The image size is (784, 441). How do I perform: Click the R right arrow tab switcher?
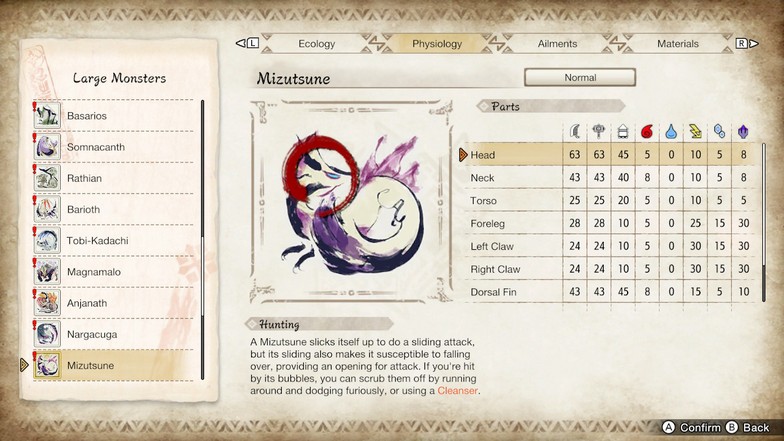[747, 44]
